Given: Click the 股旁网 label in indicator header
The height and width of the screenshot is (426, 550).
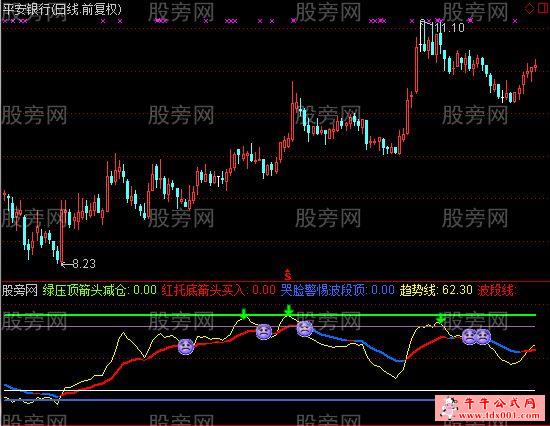Looking at the screenshot, I should 20,290.
